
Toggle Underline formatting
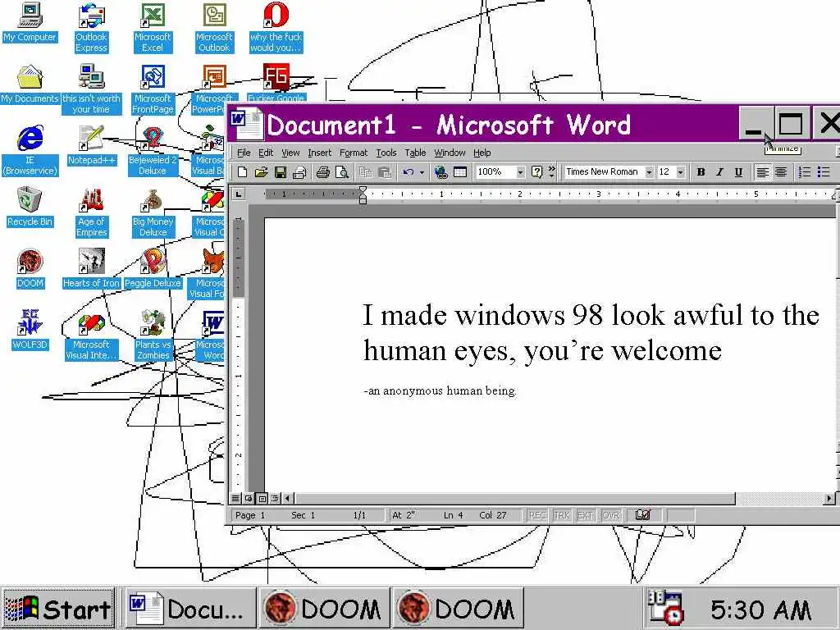coord(739,172)
